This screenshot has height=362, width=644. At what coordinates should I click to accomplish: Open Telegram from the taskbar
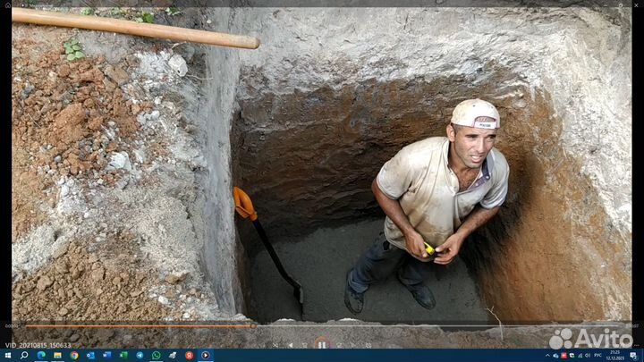coord(140,356)
